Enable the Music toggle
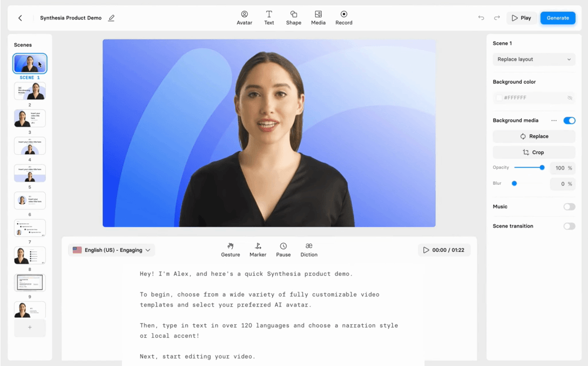 (569, 207)
